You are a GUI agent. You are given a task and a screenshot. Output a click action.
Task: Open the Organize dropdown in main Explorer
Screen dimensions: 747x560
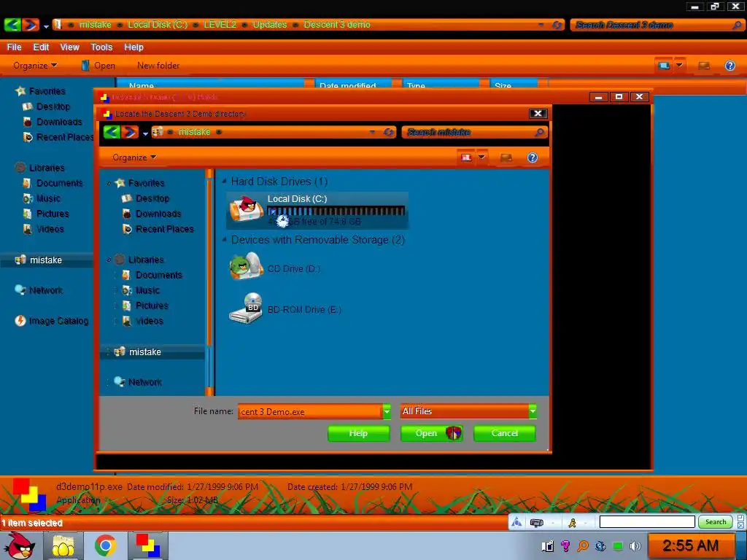click(35, 66)
